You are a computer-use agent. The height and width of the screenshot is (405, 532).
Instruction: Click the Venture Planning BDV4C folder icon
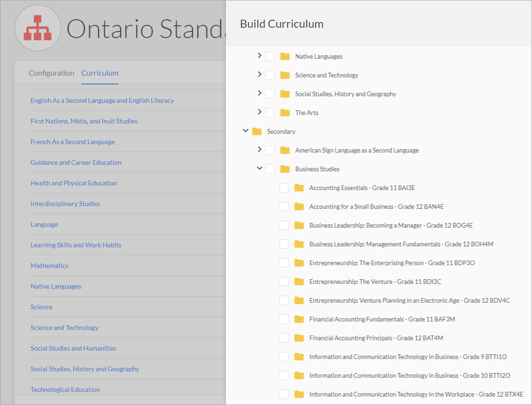click(x=299, y=300)
